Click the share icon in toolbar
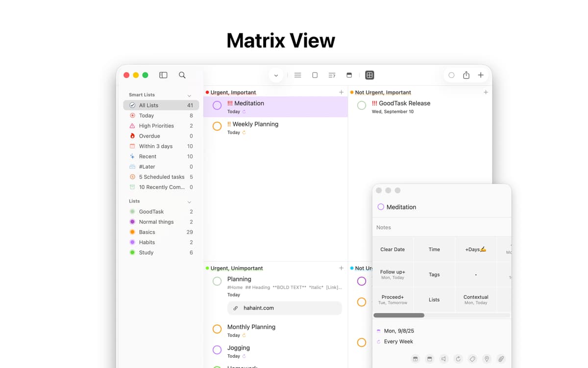 [x=466, y=75]
